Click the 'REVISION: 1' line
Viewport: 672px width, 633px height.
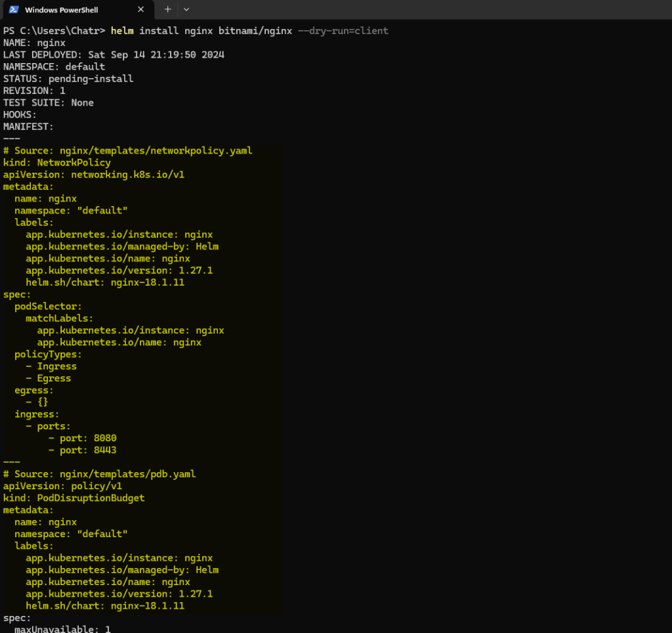coord(34,91)
